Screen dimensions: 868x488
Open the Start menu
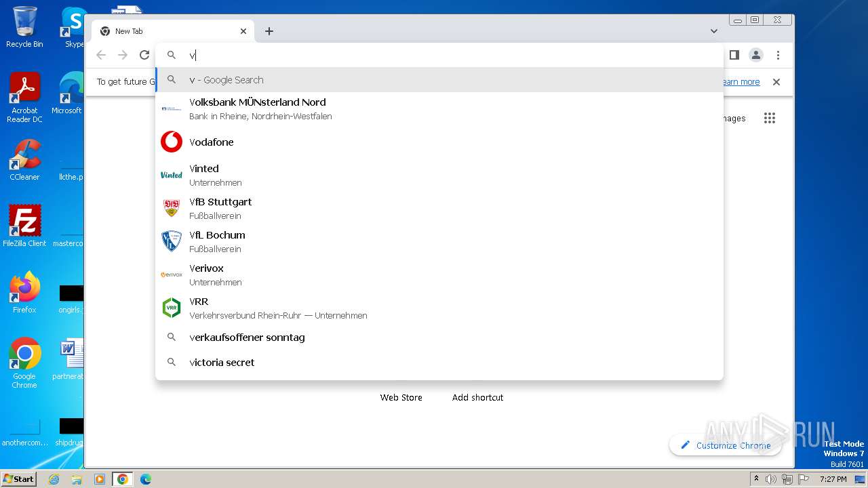click(18, 479)
